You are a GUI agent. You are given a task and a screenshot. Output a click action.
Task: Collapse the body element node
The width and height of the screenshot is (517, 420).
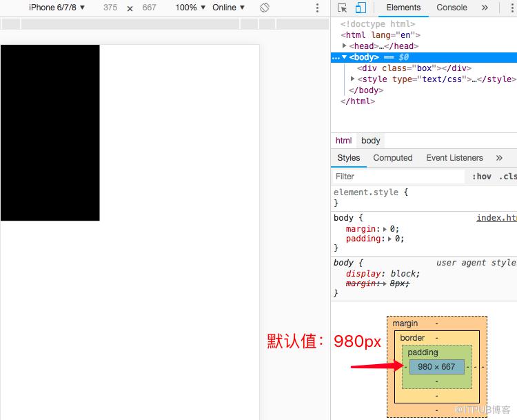click(x=344, y=57)
